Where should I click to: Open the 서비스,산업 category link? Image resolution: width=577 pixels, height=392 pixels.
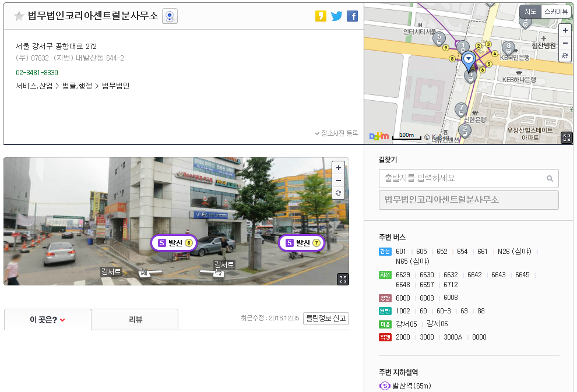tap(34, 86)
